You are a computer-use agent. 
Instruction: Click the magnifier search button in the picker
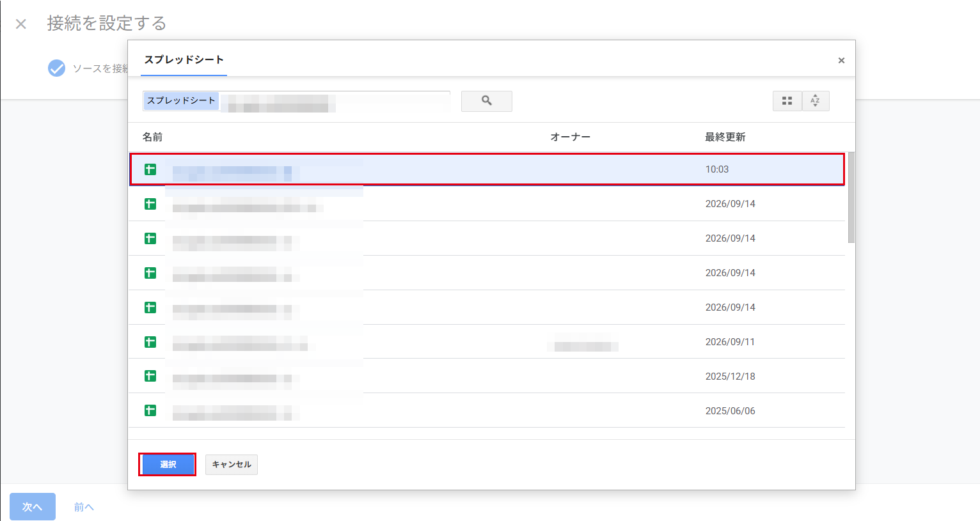click(486, 101)
